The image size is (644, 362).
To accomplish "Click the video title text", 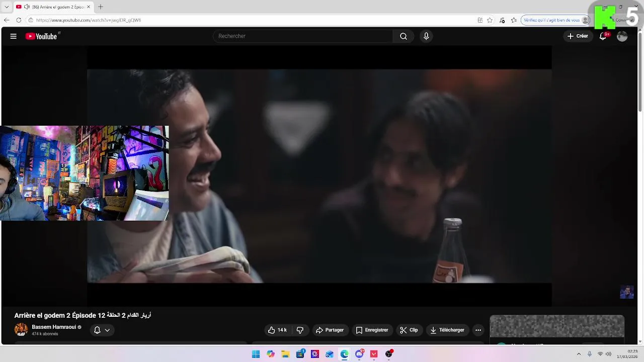I will [83, 315].
